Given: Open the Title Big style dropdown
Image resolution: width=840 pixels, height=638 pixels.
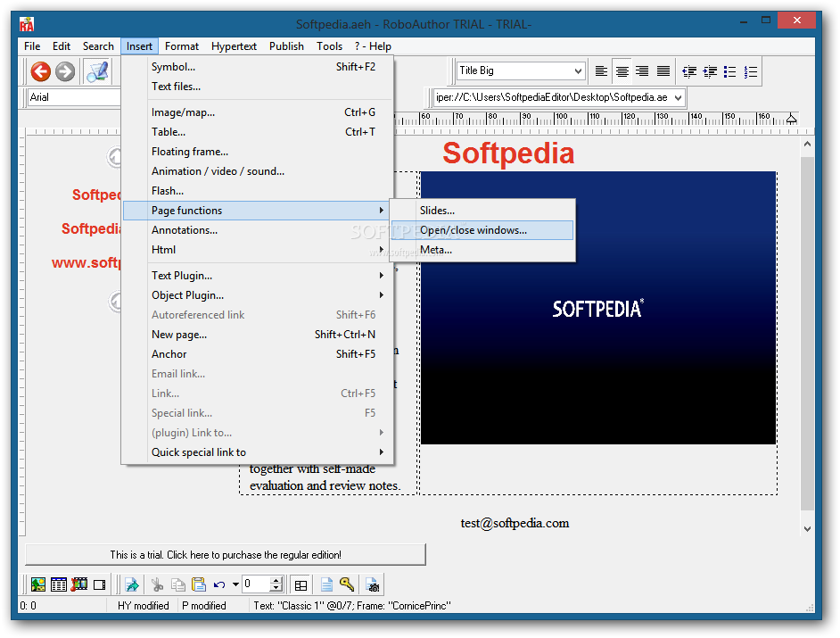Looking at the screenshot, I should [x=578, y=70].
